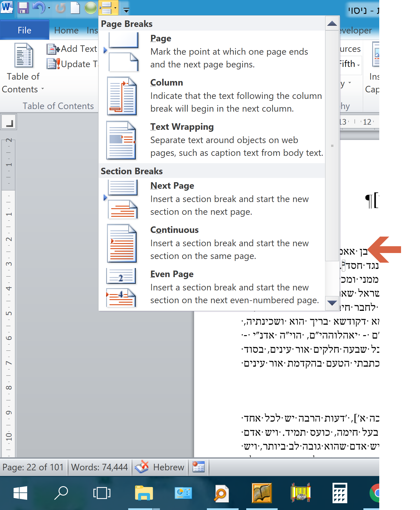Select the Continuous section break

coord(212,243)
